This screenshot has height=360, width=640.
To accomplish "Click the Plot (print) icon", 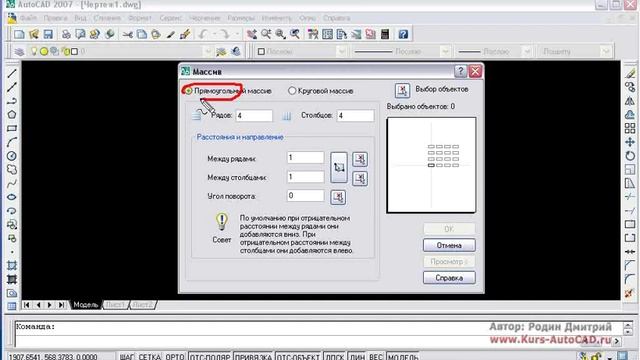I will pos(66,34).
